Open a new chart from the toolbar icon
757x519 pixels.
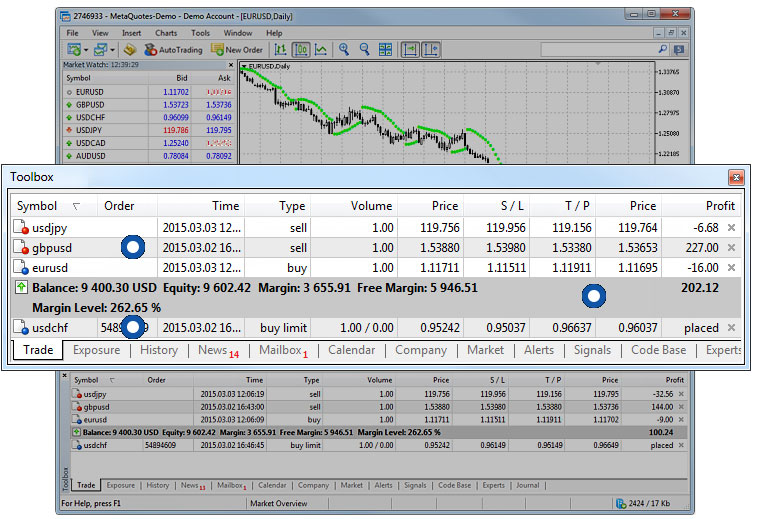tap(74, 49)
